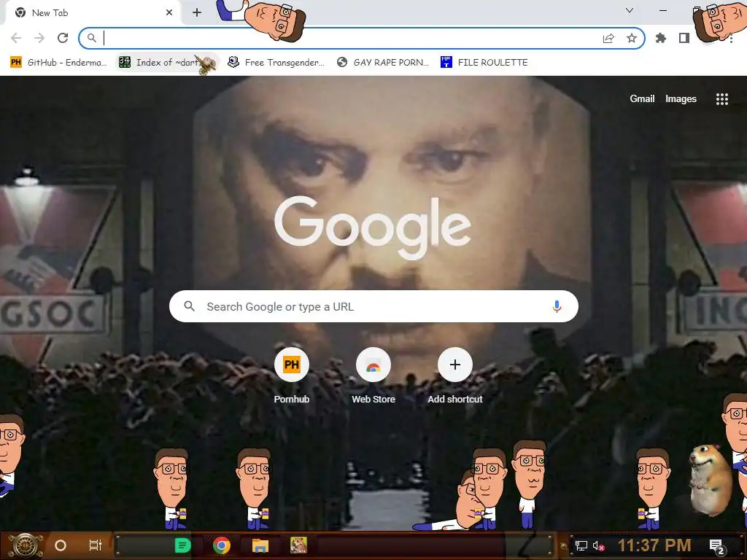Image resolution: width=747 pixels, height=560 pixels.
Task: Toggle the browser side panel
Action: click(684, 38)
